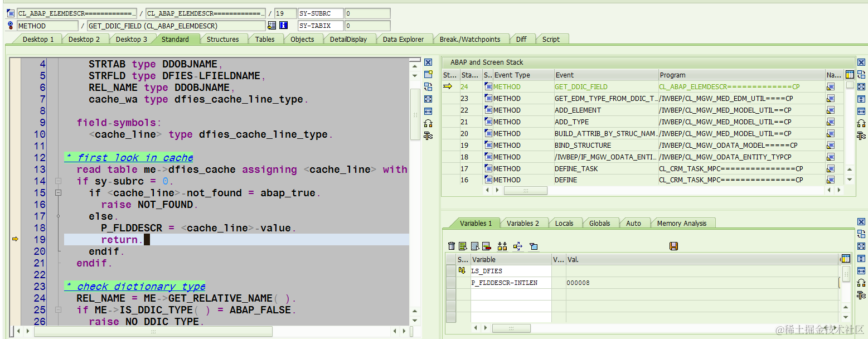Open new tool icon beside source code
Image resolution: width=868 pixels, height=339 pixels.
click(428, 74)
